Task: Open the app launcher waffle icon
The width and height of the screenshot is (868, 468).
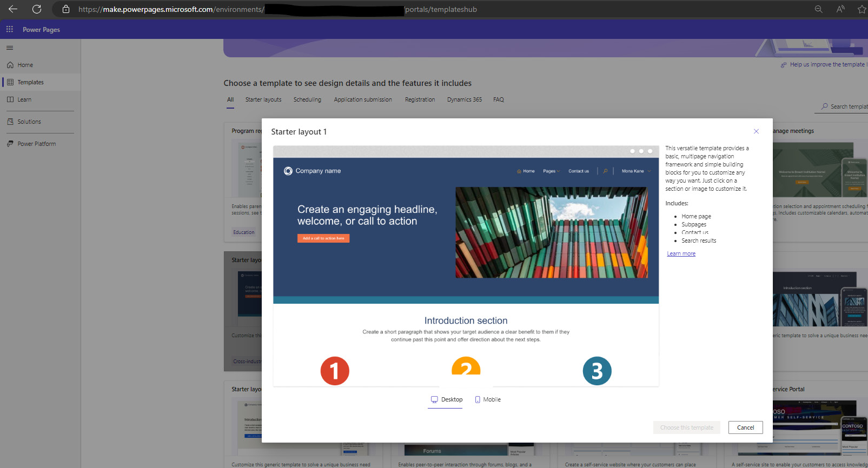Action: [10, 29]
